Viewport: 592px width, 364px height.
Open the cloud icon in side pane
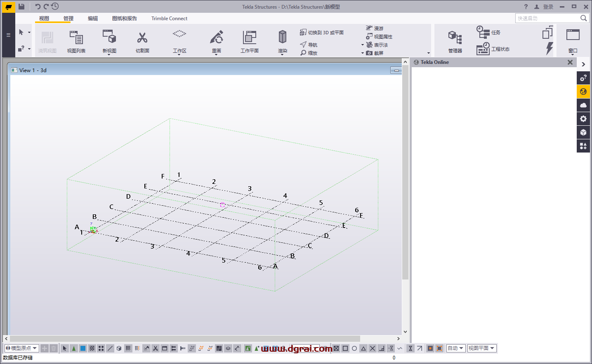click(583, 105)
